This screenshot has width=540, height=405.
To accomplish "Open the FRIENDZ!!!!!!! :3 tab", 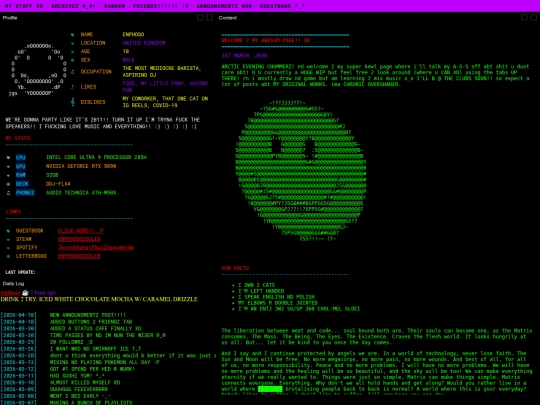I will pos(160,6).
